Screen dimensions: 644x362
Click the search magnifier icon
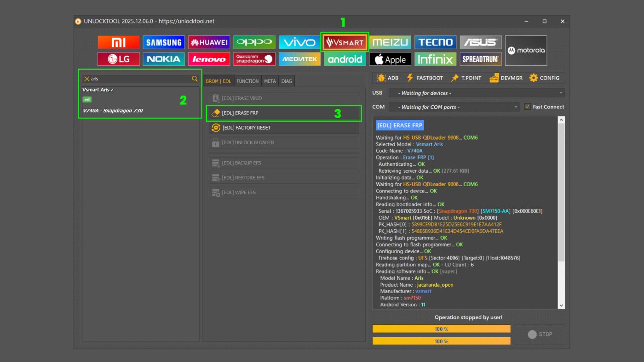pyautogui.click(x=195, y=79)
